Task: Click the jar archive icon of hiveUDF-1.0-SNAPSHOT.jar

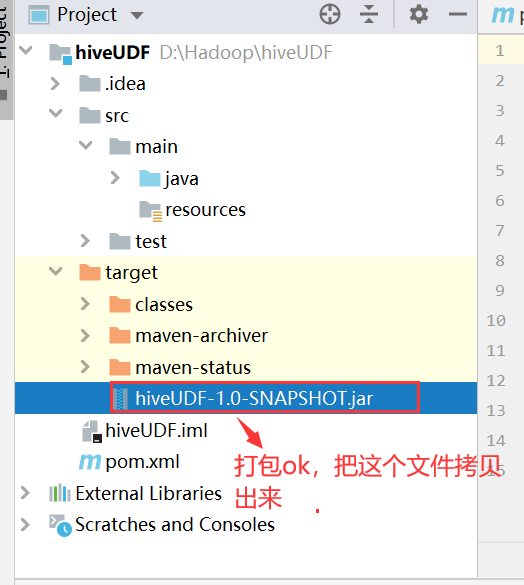Action: tap(120, 398)
